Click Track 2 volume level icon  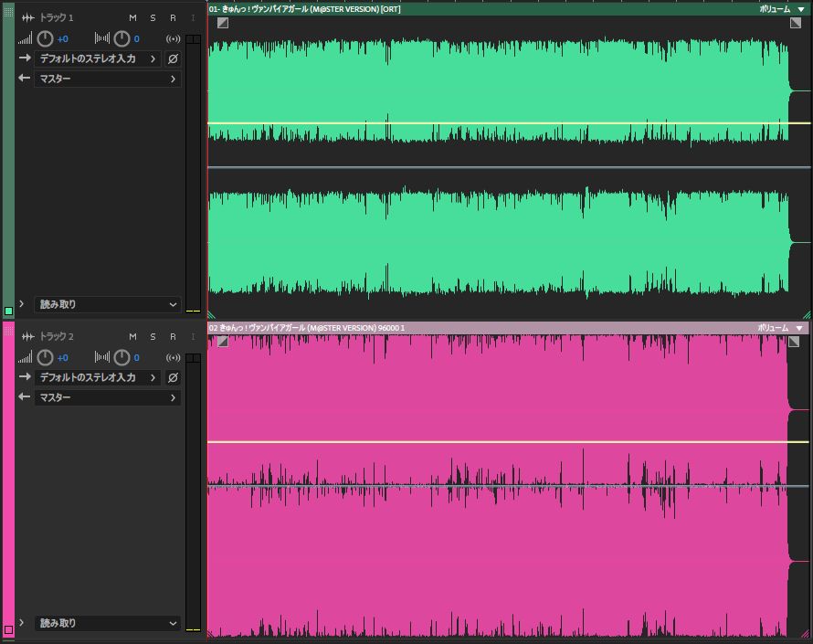pyautogui.click(x=25, y=357)
